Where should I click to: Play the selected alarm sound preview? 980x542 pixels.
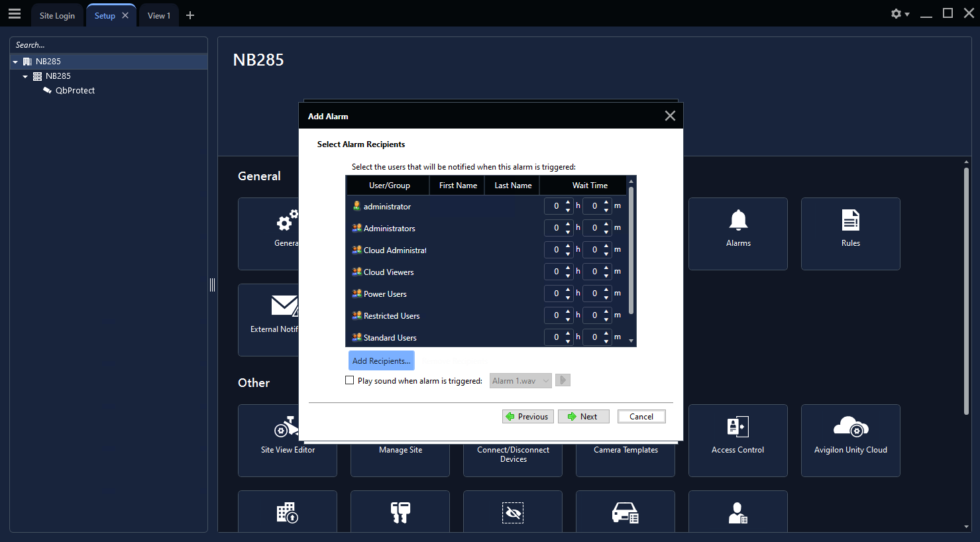coord(563,380)
